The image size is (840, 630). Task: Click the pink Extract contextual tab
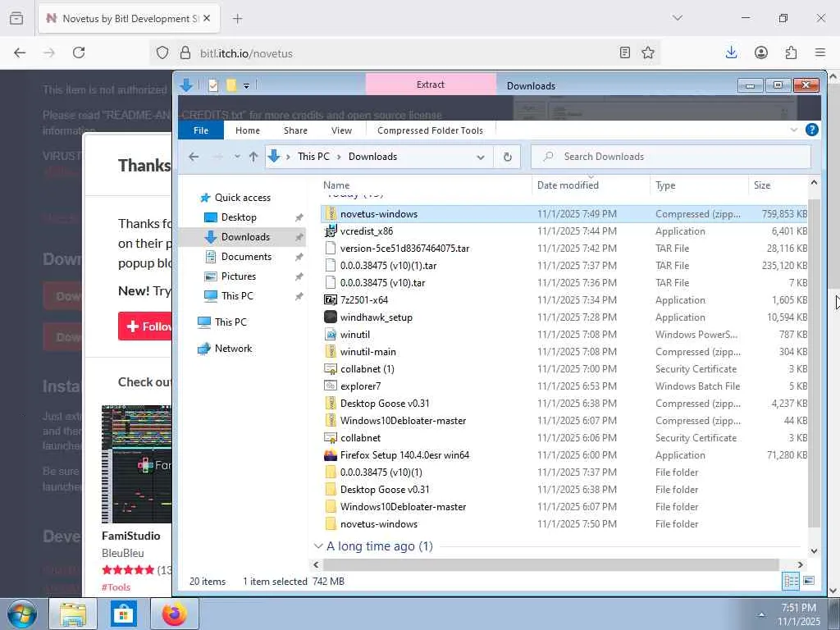[431, 84]
